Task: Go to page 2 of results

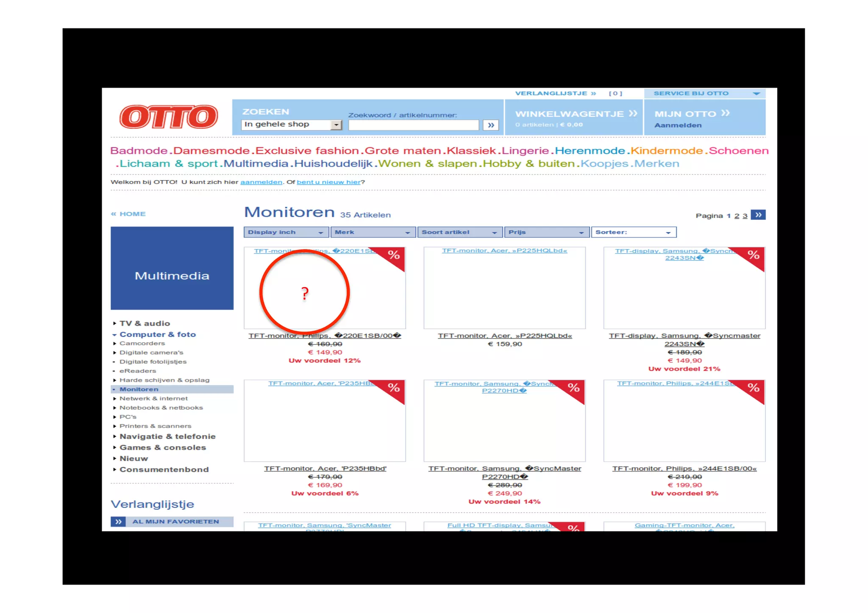Action: [x=737, y=216]
